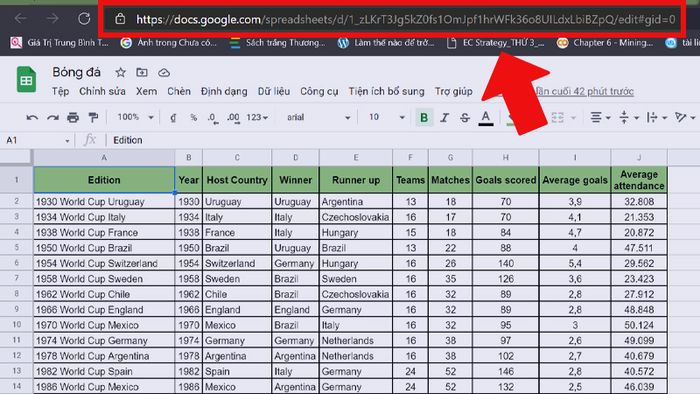Star the Bóng đá spreadsheet
700x394 pixels.
point(120,72)
